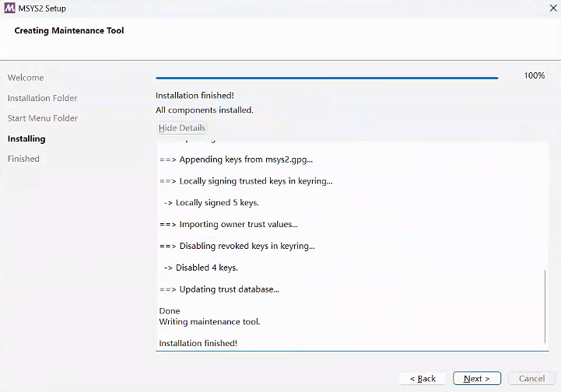
Task: Click the 100% progress label
Action: coord(535,75)
